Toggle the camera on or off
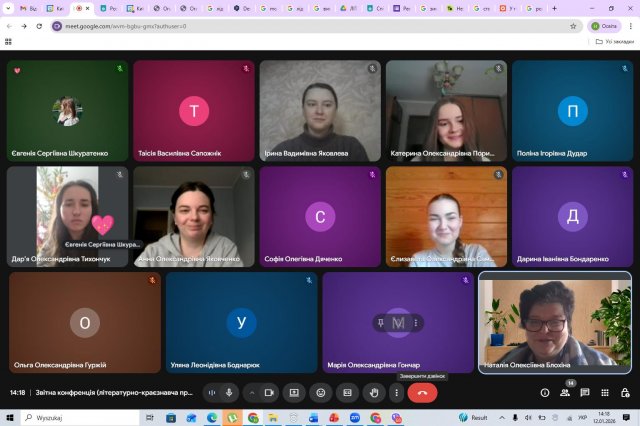The height and width of the screenshot is (426, 640). click(x=268, y=393)
